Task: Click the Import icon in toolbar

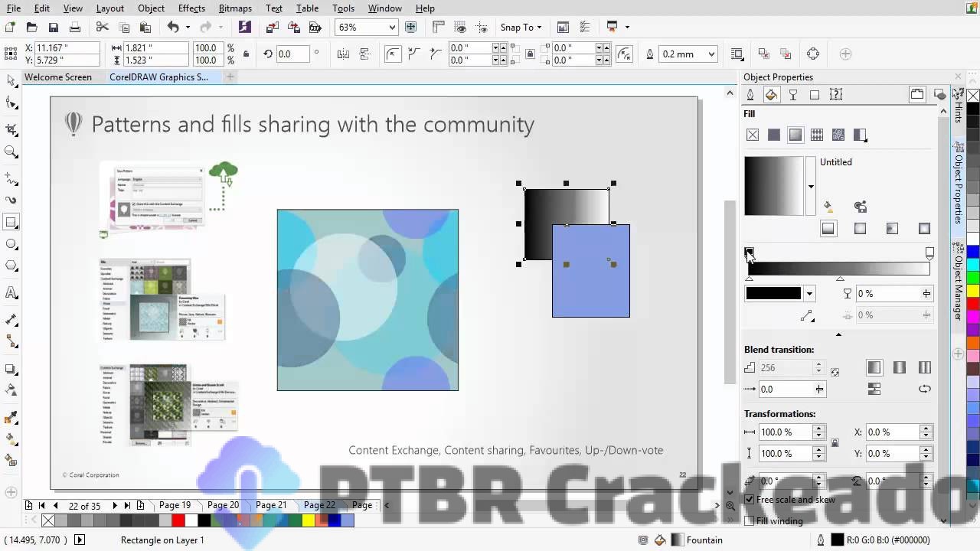Action: (272, 28)
